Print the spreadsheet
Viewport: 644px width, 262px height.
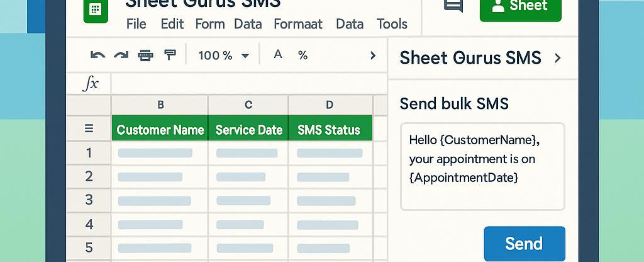[145, 55]
